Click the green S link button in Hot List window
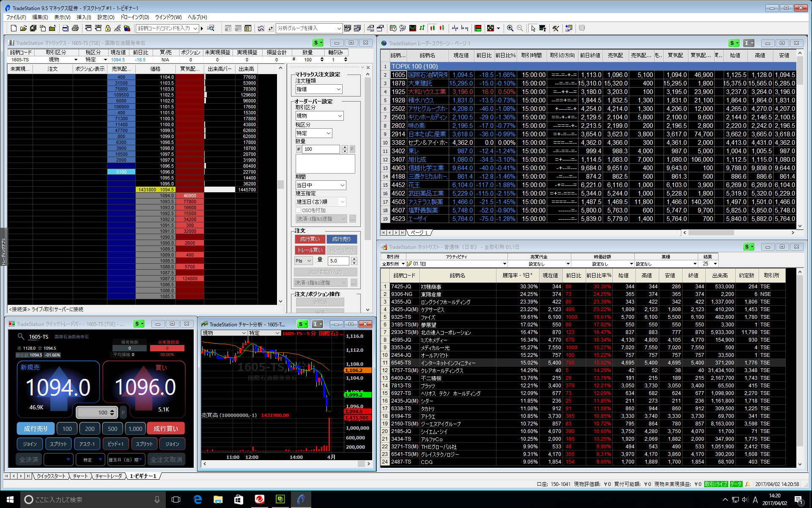The width and height of the screenshot is (812, 508). coord(749,247)
